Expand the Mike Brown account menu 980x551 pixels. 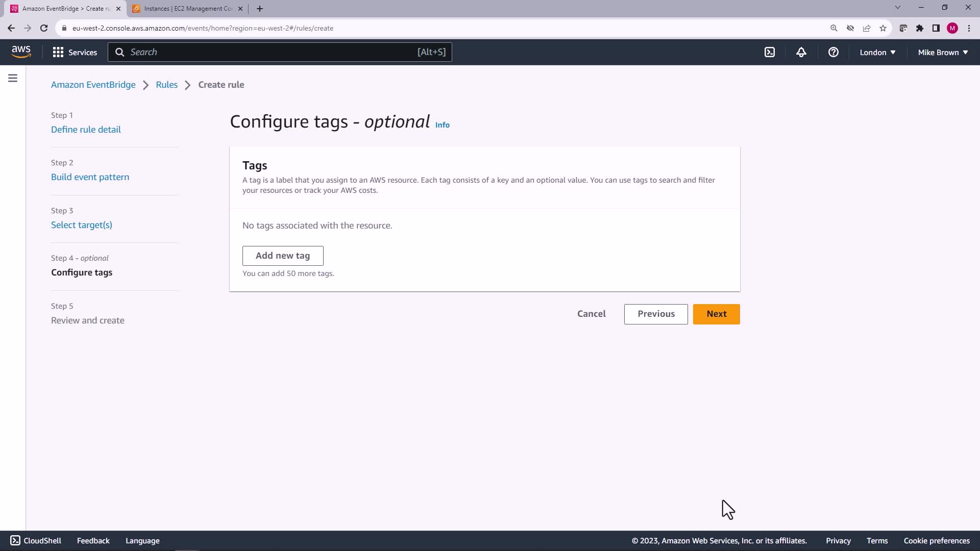pyautogui.click(x=942, y=52)
